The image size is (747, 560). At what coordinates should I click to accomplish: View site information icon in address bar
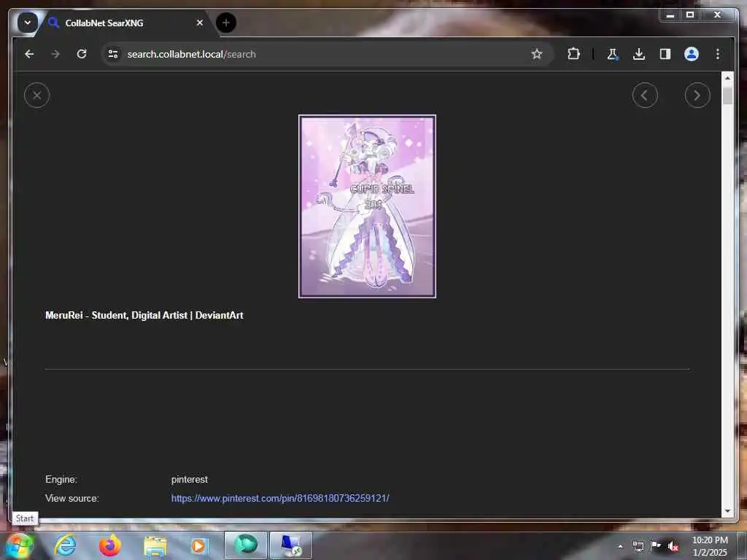[x=113, y=54]
